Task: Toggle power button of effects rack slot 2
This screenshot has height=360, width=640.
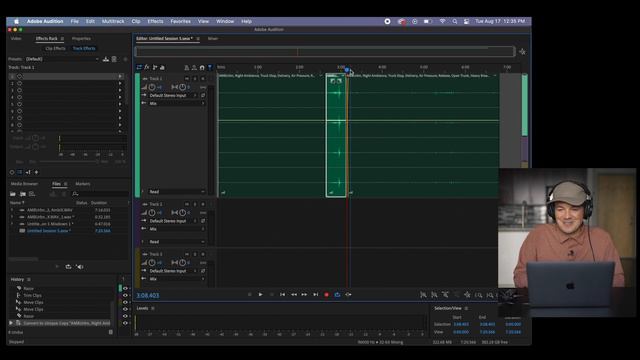Action: [19, 83]
